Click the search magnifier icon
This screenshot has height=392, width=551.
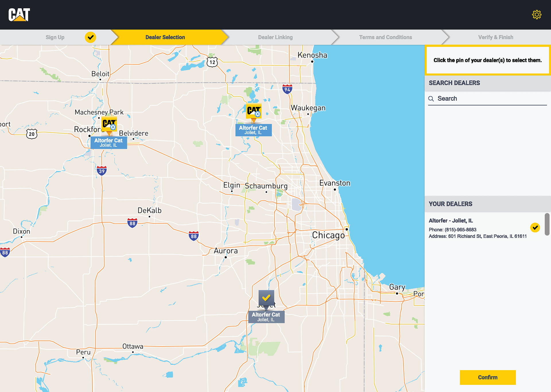coord(431,99)
